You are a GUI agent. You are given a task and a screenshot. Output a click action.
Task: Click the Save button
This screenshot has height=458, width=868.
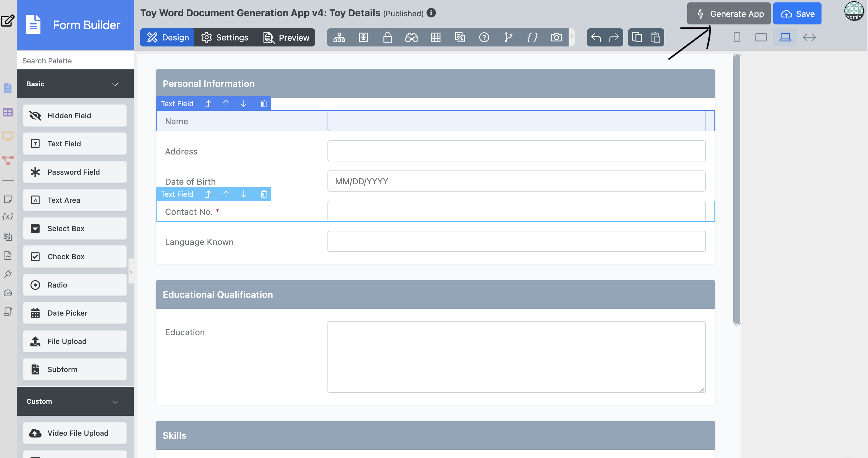[797, 14]
